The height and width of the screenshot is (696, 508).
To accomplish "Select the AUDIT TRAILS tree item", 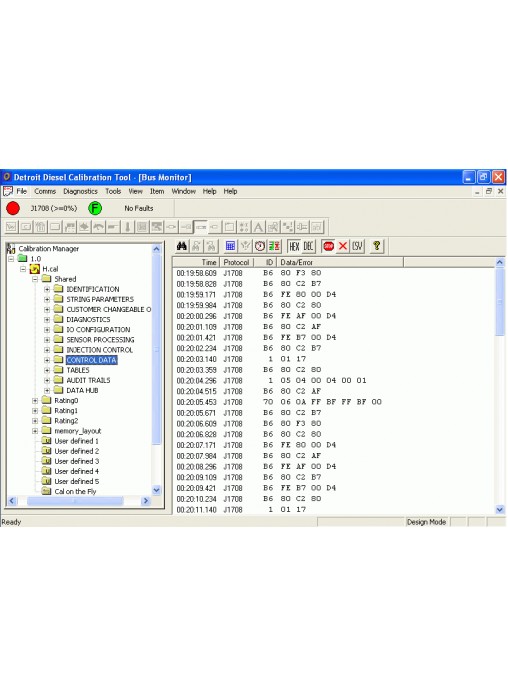I will pyautogui.click(x=88, y=380).
